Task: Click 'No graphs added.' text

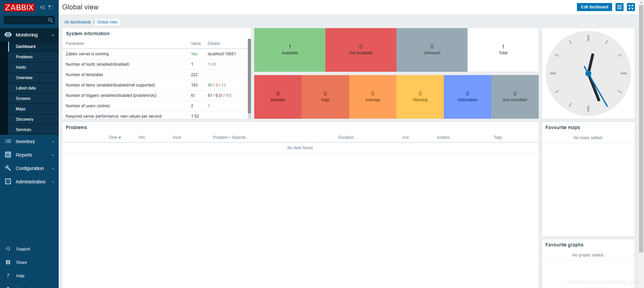Action: click(x=588, y=255)
